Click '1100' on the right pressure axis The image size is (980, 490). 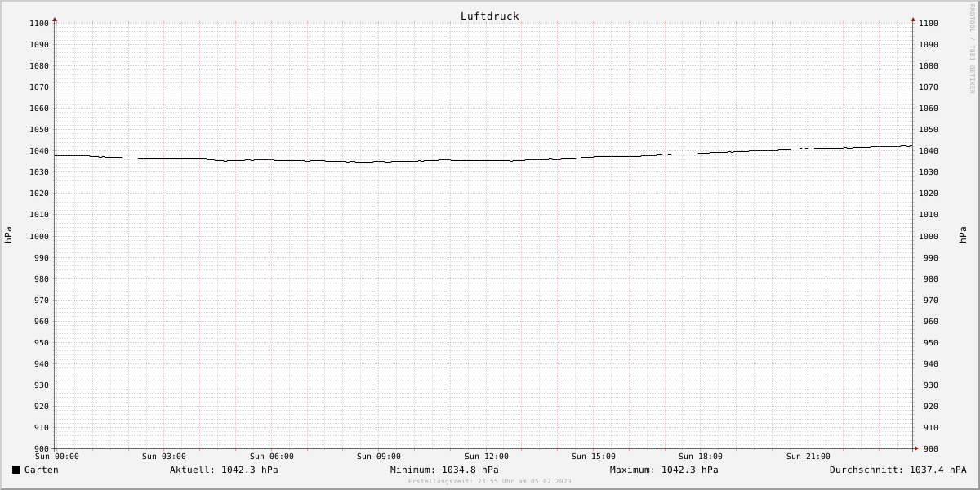[x=929, y=24]
